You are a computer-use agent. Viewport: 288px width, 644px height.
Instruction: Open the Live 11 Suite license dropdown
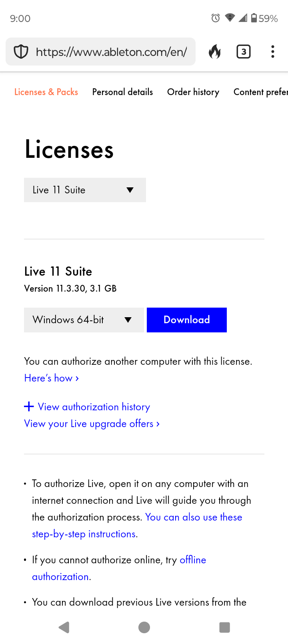85,190
